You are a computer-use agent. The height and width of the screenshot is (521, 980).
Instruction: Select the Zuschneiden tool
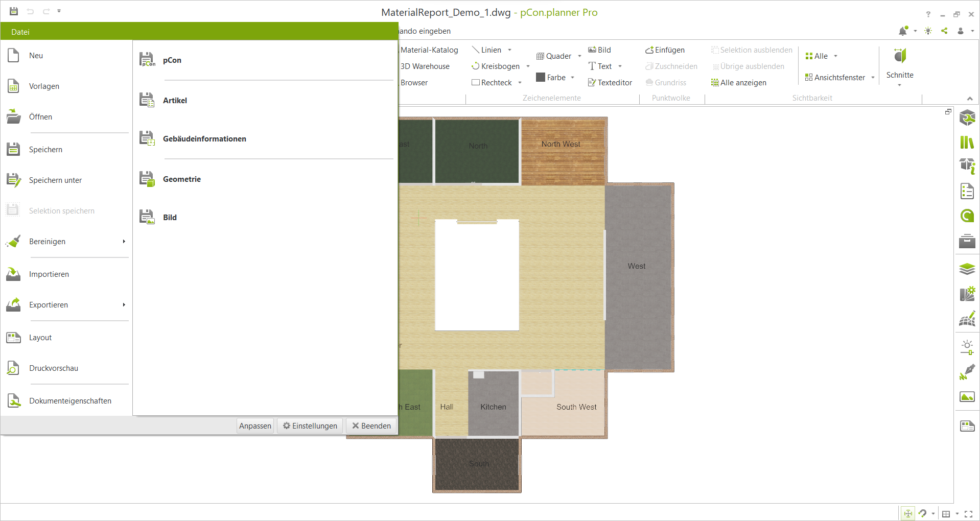coord(671,66)
